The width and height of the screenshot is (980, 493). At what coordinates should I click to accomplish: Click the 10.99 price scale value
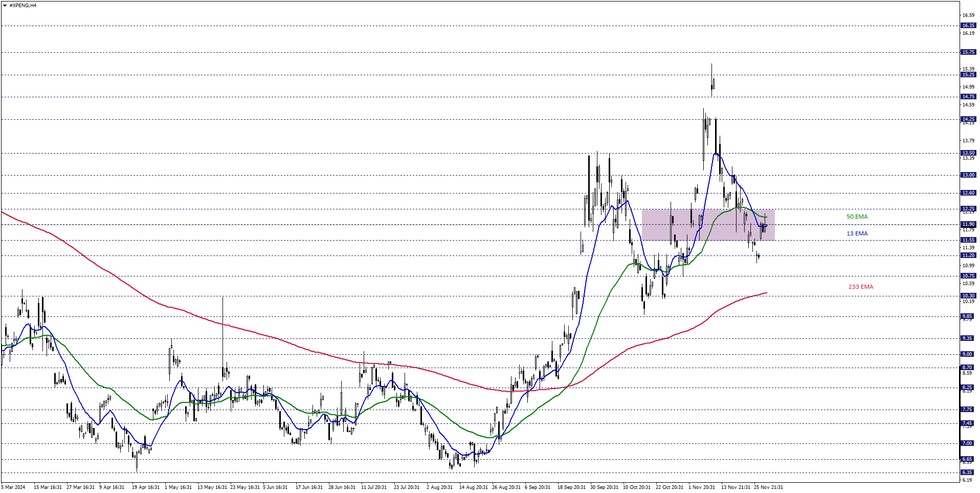click(x=968, y=266)
